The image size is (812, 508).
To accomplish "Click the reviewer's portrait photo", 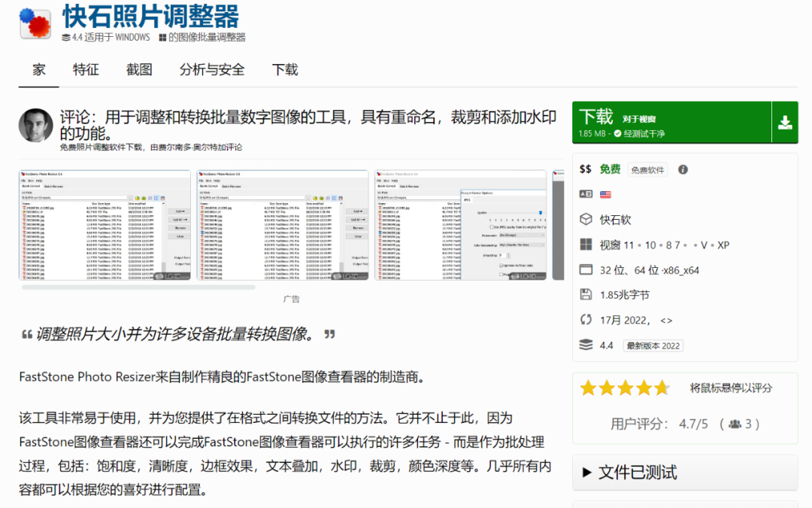I will point(36,125).
